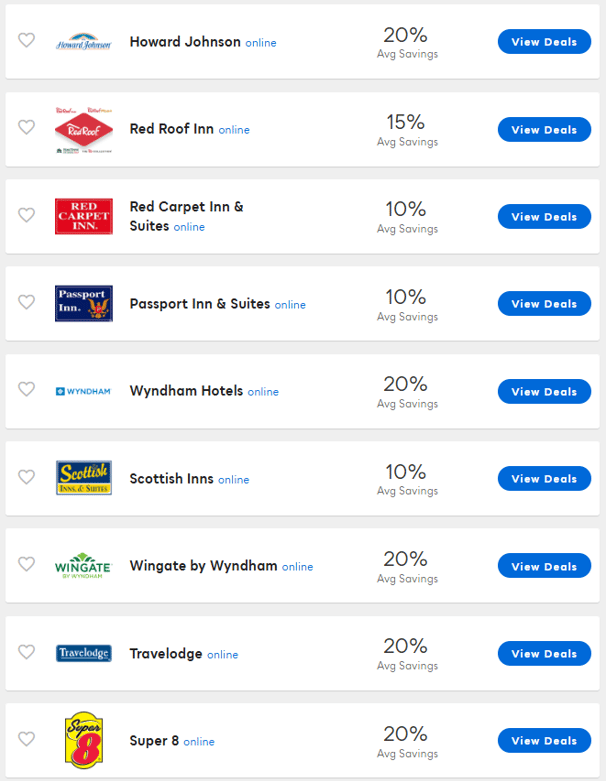606x781 pixels.
Task: Click the Super 8 logo
Action: tap(84, 741)
